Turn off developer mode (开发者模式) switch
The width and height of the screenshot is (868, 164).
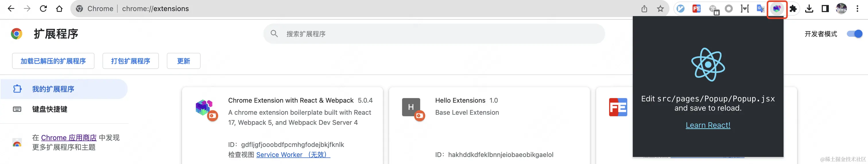(x=854, y=34)
